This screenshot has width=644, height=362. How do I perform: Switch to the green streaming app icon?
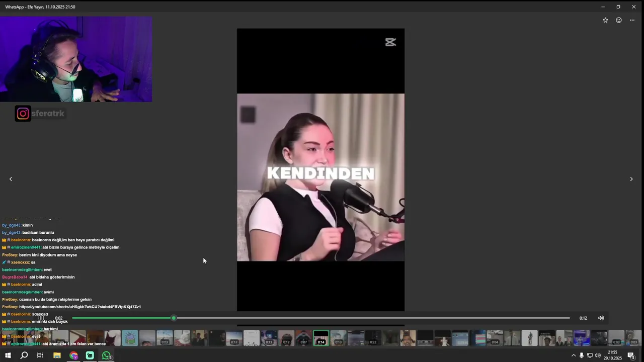click(90, 355)
